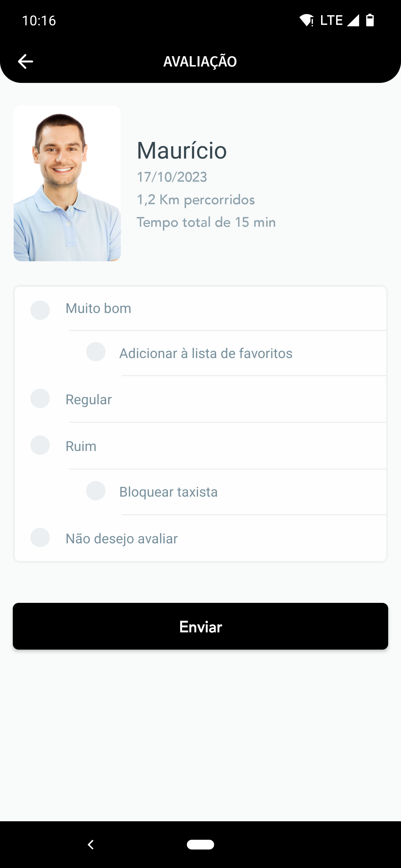Select the Regular rating radio
Image resolution: width=401 pixels, height=868 pixels.
click(40, 399)
